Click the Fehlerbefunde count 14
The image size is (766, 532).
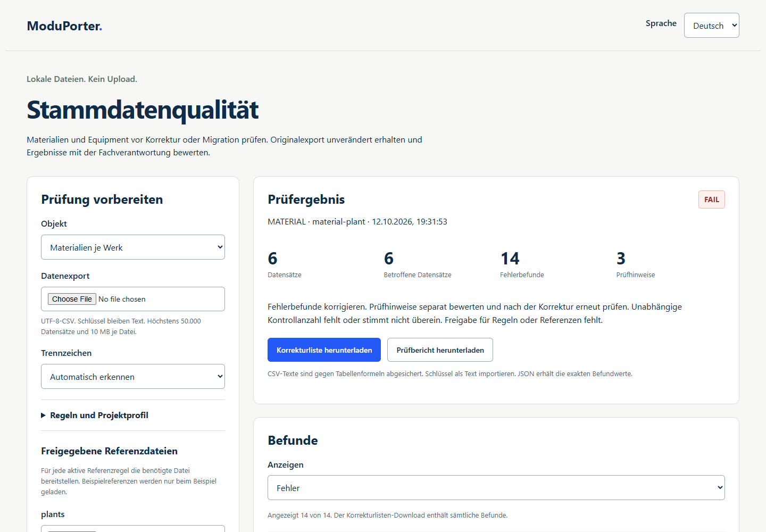pyautogui.click(x=510, y=259)
